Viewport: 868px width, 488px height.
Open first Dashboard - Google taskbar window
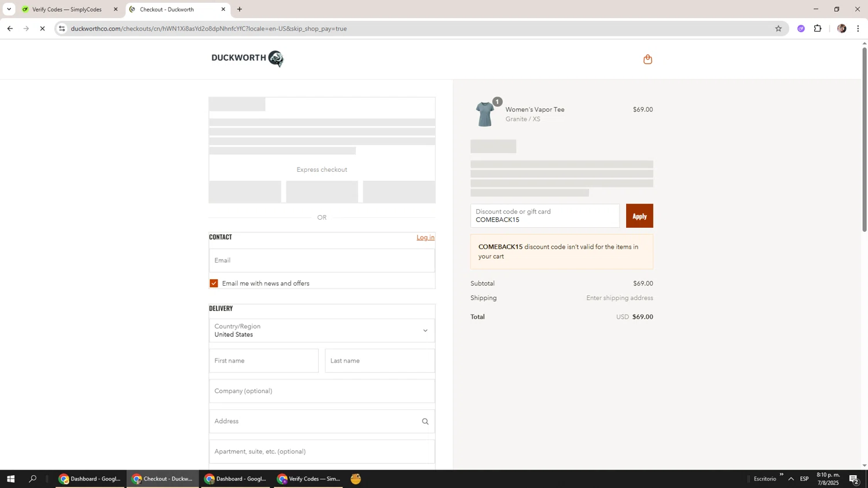pyautogui.click(x=90, y=479)
